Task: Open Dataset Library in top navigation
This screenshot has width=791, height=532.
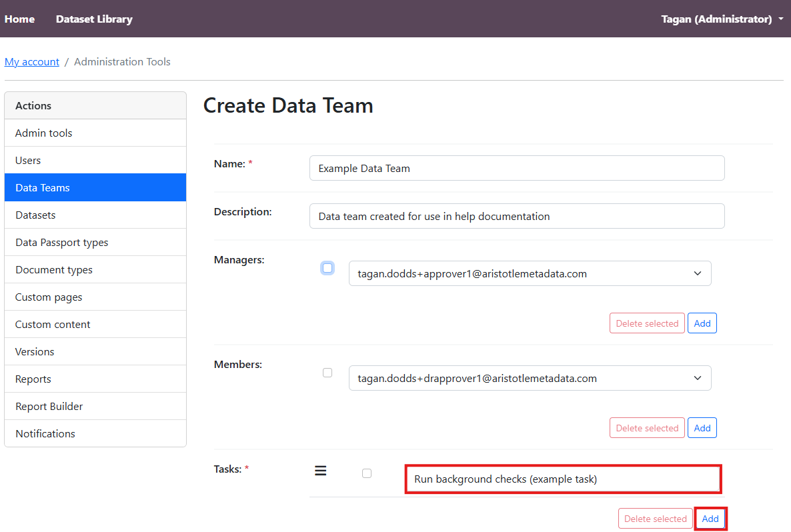Action: click(94, 19)
